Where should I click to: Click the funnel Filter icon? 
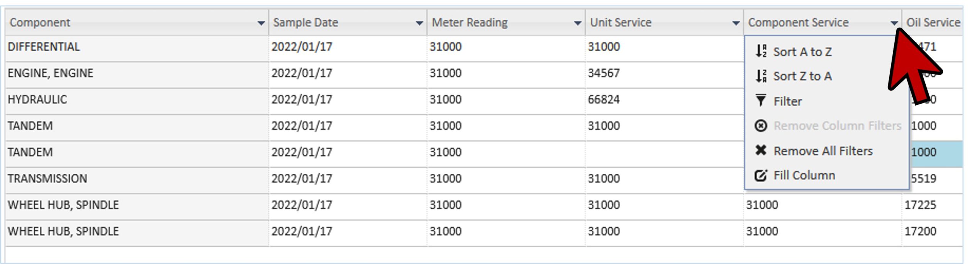click(x=761, y=101)
